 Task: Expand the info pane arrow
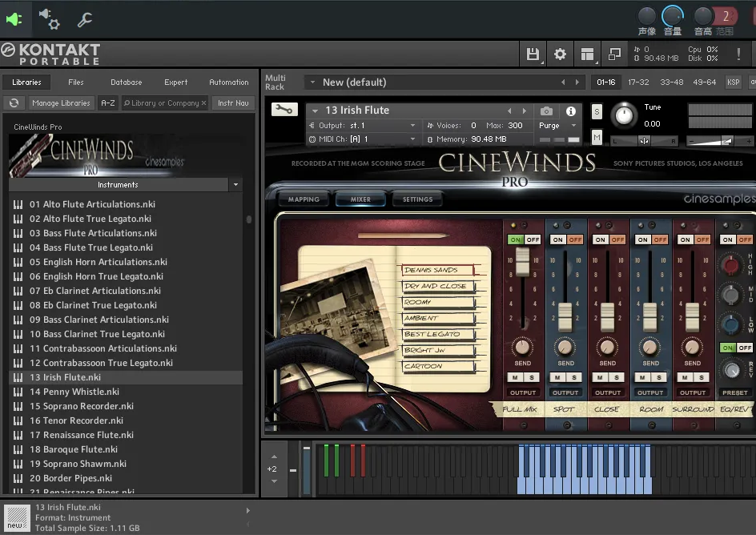pyautogui.click(x=247, y=510)
